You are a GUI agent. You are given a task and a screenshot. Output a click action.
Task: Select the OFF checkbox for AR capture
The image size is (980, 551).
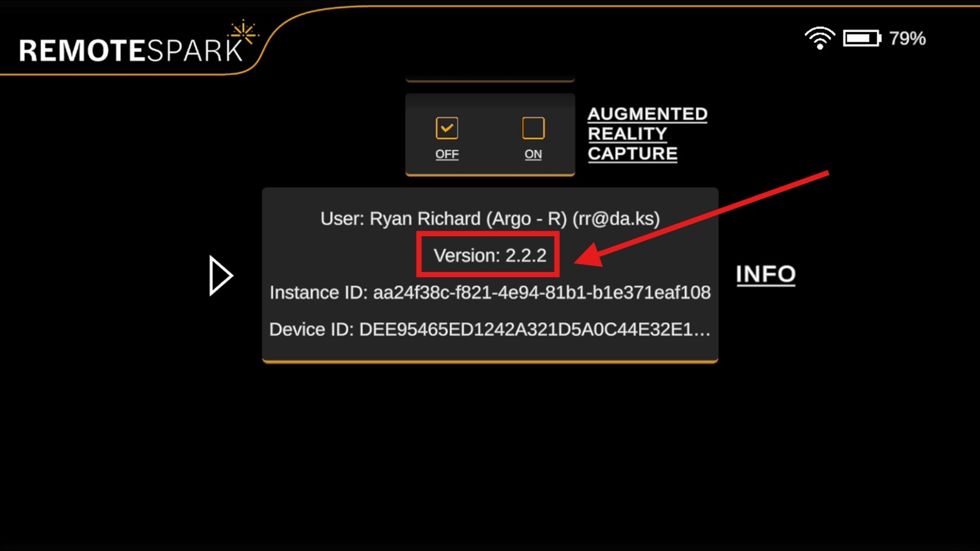pos(447,128)
